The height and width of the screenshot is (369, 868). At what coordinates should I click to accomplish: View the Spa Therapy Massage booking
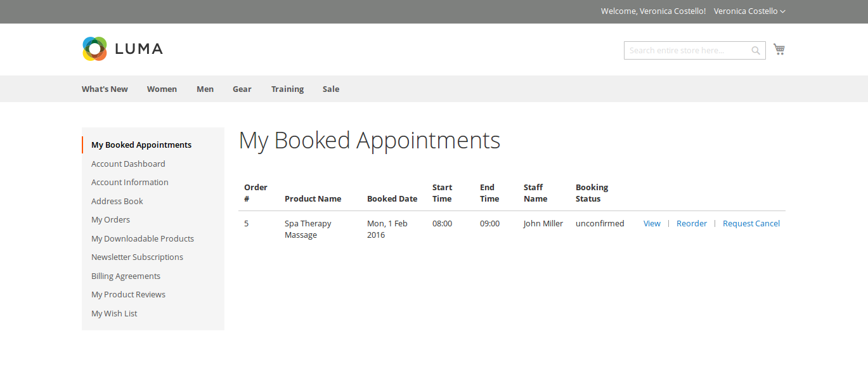(652, 224)
